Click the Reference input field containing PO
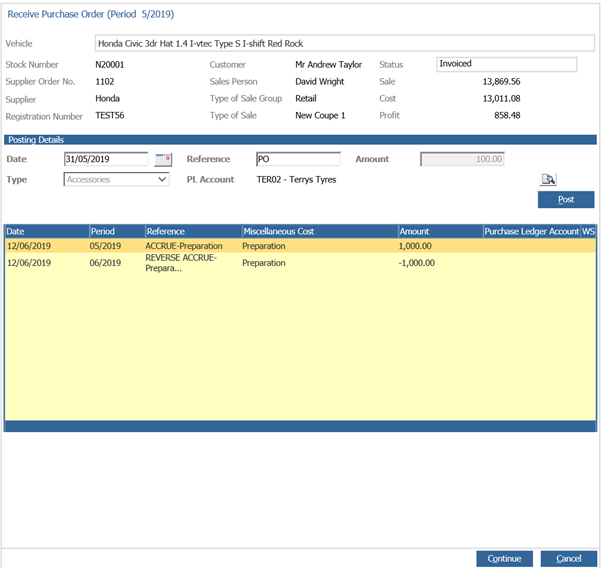Viewport: 602px width, 568px height. pyautogui.click(x=298, y=159)
